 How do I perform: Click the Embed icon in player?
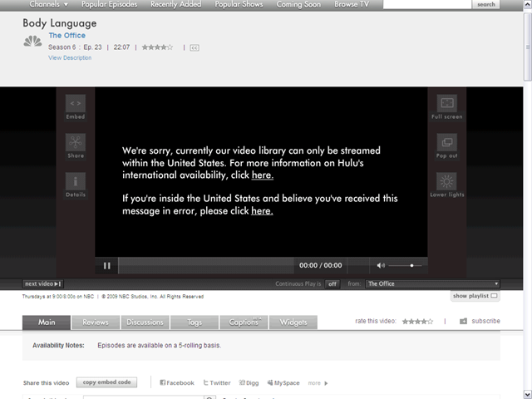click(76, 104)
